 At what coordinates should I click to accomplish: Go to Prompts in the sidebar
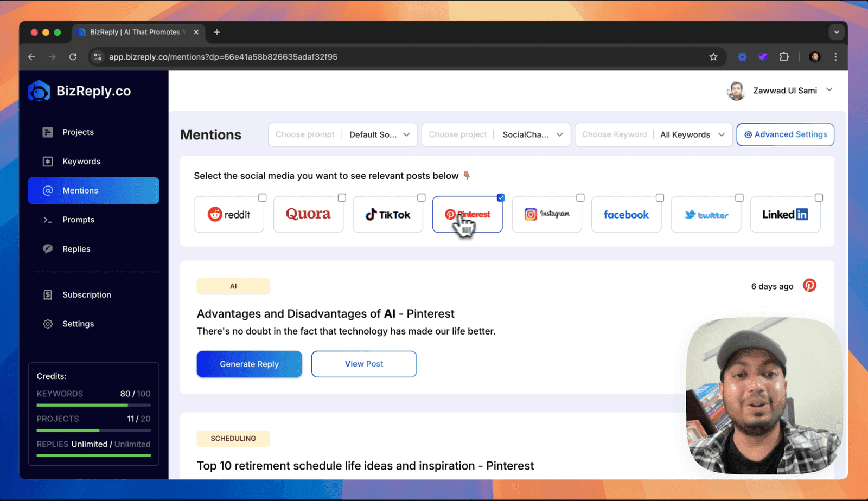click(93, 220)
